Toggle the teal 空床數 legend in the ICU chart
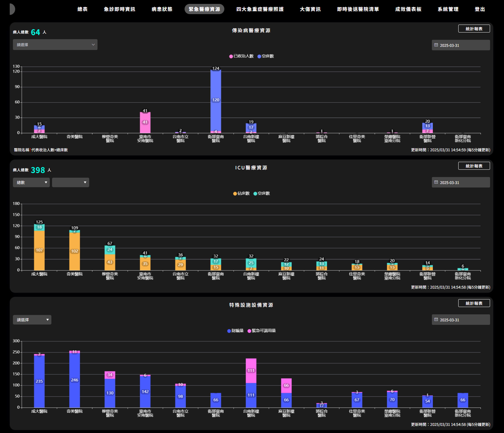The image size is (504, 433). pos(262,193)
